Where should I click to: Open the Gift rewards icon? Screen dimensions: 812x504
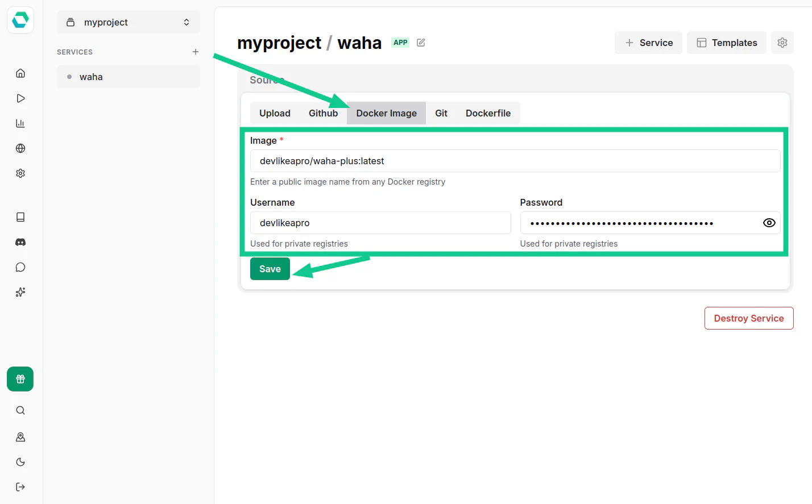pyautogui.click(x=20, y=379)
